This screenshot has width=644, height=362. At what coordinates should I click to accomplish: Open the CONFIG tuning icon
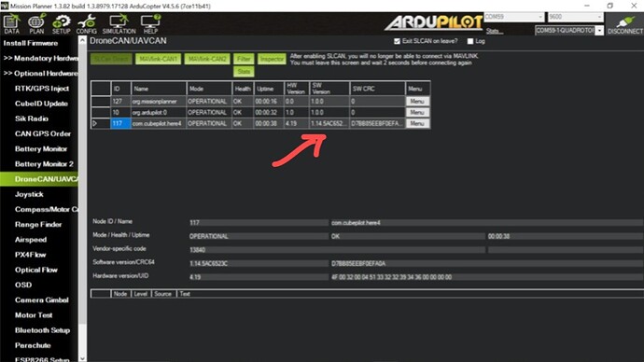point(86,24)
